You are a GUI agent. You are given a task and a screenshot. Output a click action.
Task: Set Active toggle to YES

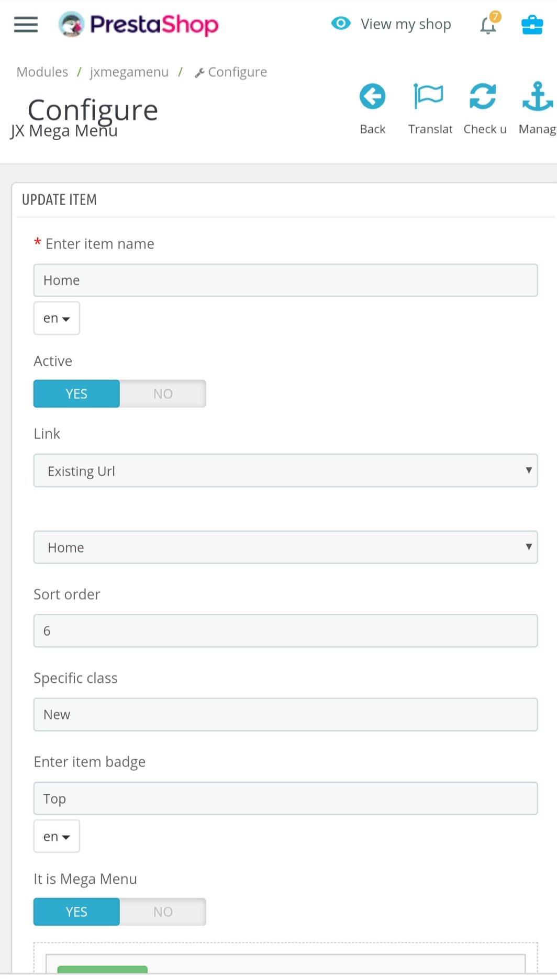coord(76,394)
